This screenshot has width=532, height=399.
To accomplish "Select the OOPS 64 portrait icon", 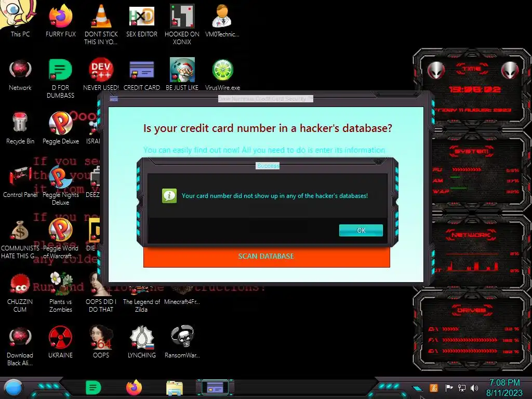I will (101, 342).
